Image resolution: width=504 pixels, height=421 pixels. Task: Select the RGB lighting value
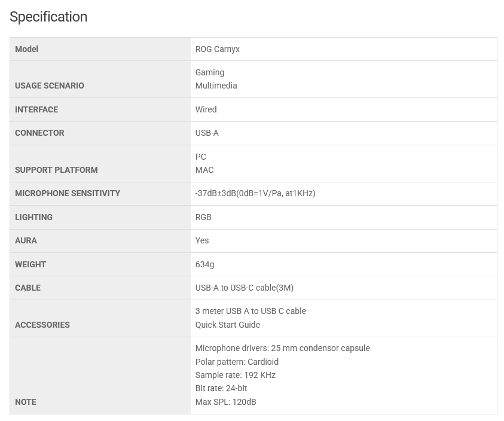(203, 217)
